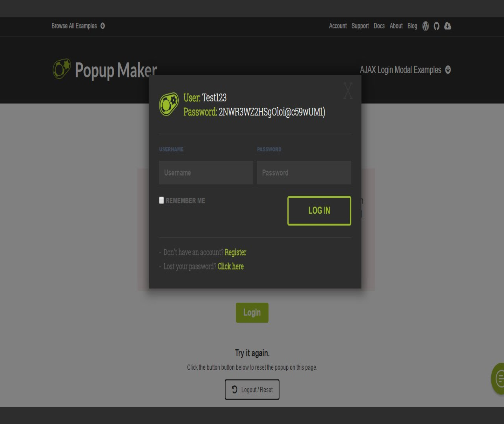Click the Logout / Reset button

click(252, 390)
